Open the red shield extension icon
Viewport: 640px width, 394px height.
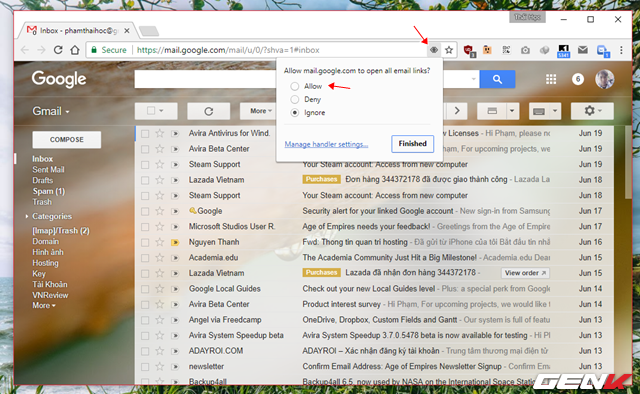[469, 50]
